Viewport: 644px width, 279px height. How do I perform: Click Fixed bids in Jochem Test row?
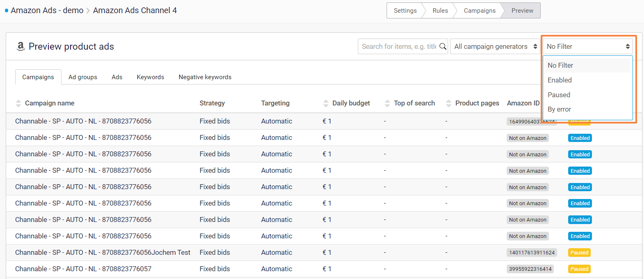(215, 252)
